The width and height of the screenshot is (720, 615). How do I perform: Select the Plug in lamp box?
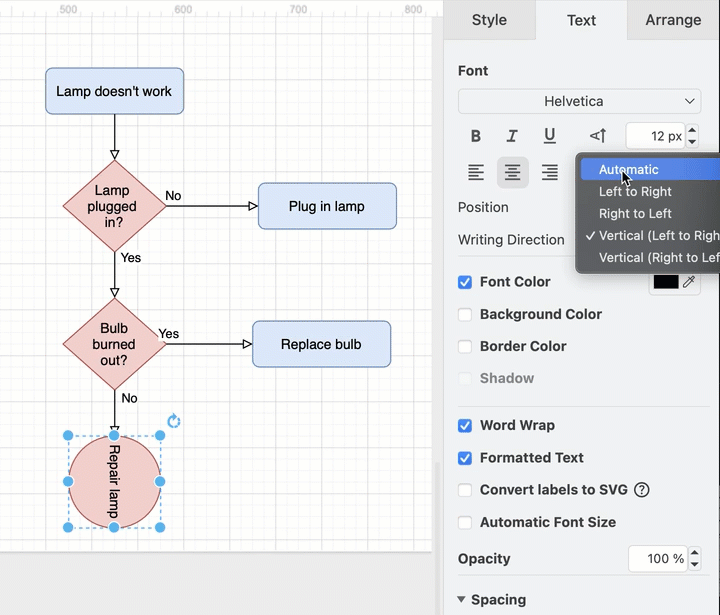tap(327, 206)
